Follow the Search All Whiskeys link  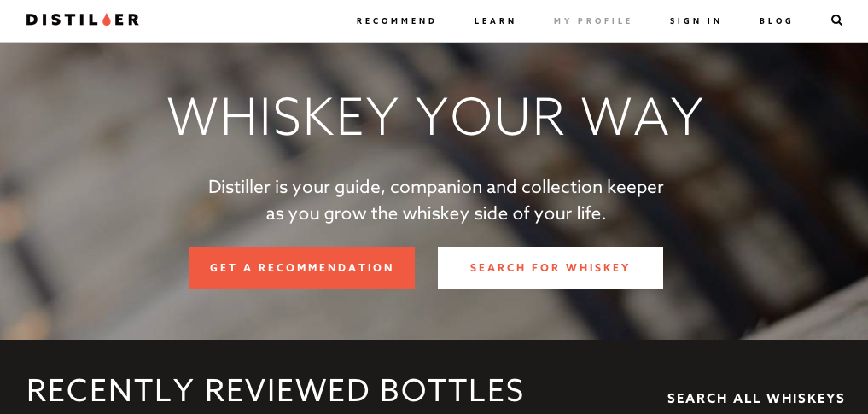(x=755, y=398)
